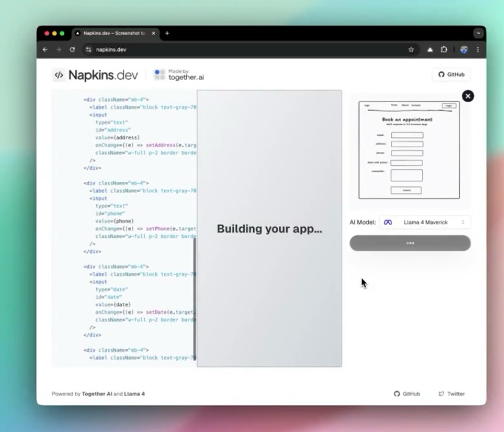Open the Twitter link in footer
The width and height of the screenshot is (504, 432).
coord(452,394)
